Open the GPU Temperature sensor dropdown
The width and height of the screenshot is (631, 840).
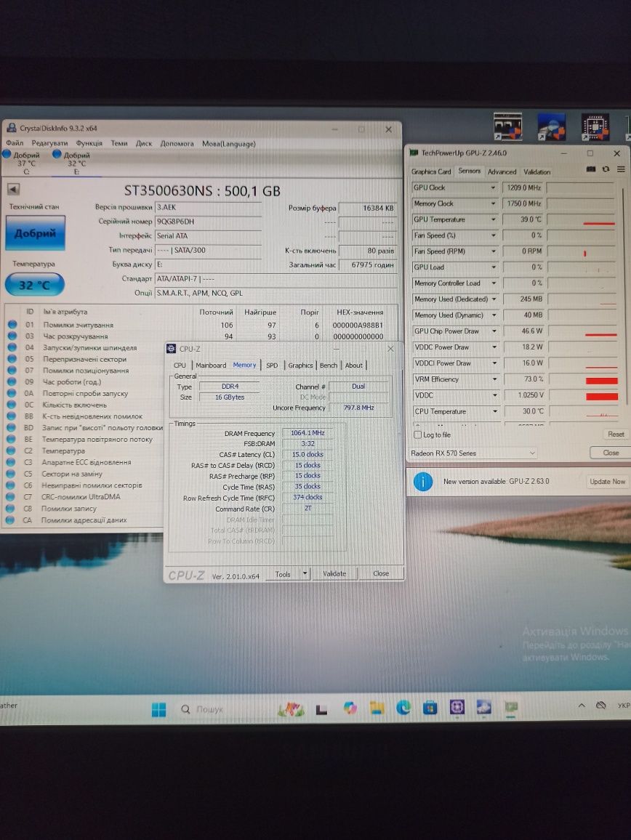(x=493, y=219)
